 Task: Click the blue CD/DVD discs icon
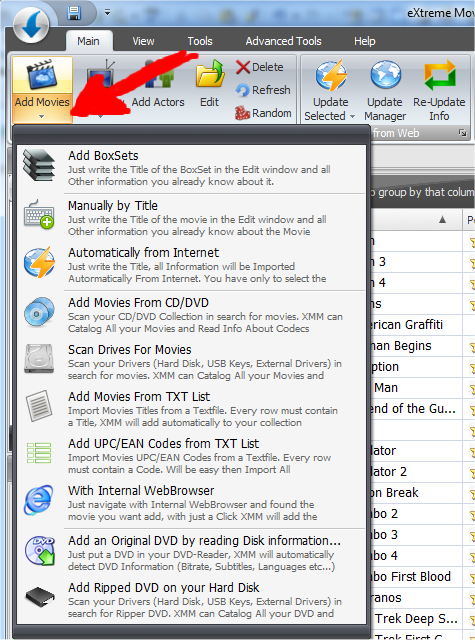pos(39,312)
